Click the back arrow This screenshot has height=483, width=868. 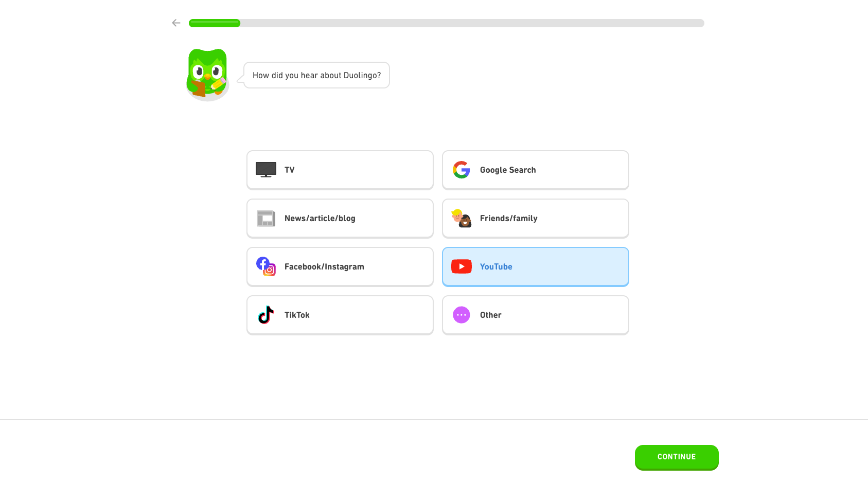176,23
